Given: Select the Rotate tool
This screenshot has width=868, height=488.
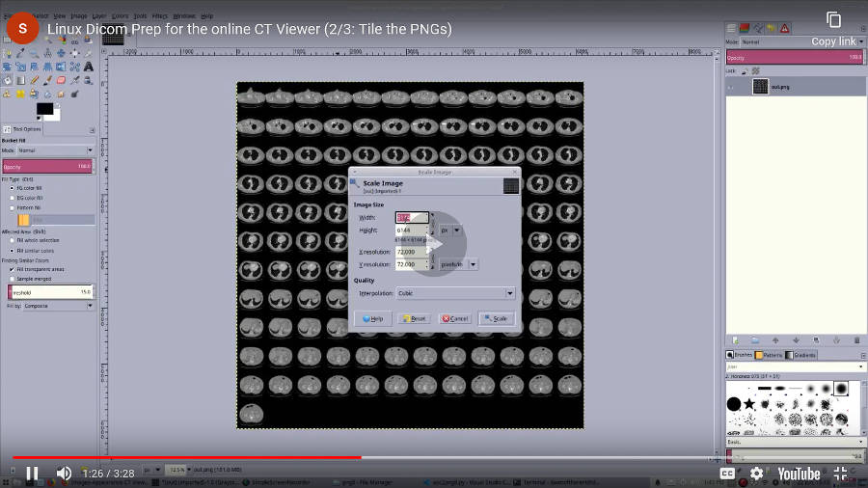Looking at the screenshot, I should 7,67.
